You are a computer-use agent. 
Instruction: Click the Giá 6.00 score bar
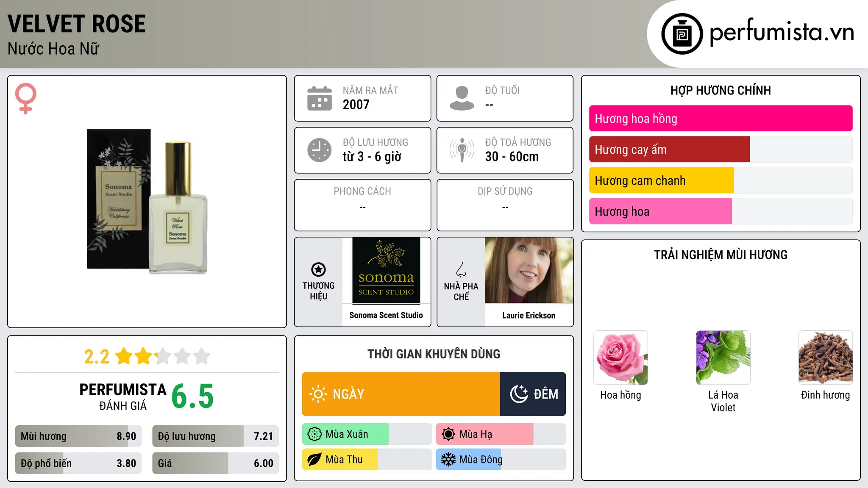point(216,463)
